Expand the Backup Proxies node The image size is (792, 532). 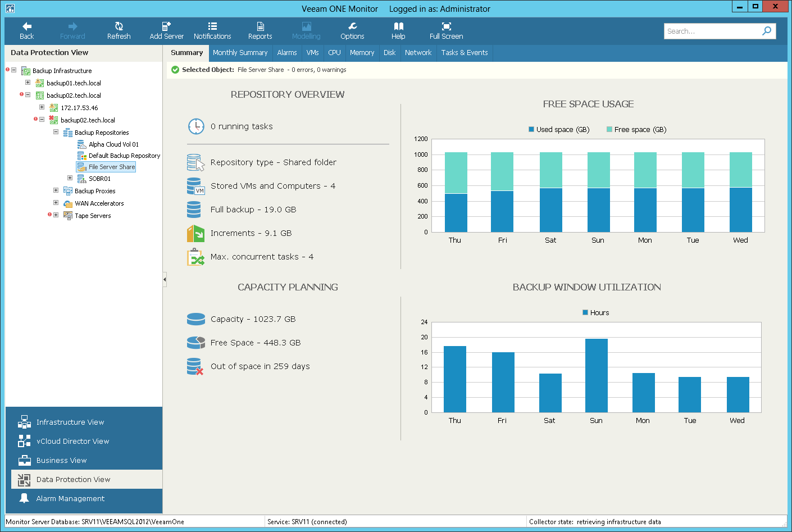[56, 190]
